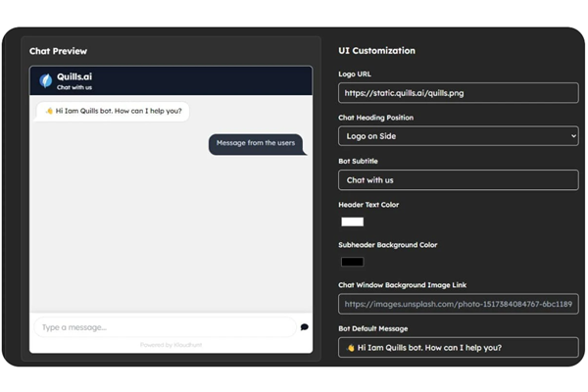Click the Quills.ai title in chat header
Viewport: 588px width, 392px height.
pyautogui.click(x=74, y=75)
